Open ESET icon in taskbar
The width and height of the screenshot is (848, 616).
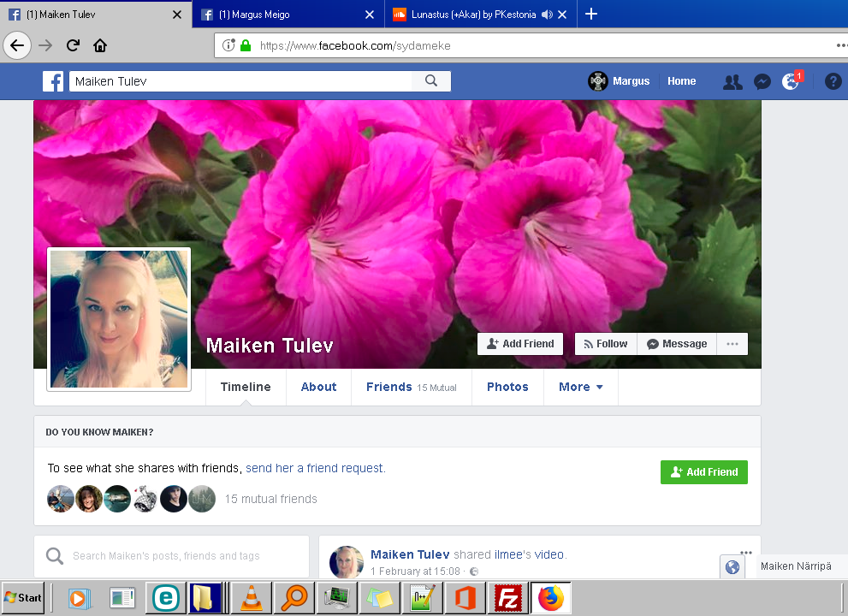tap(166, 598)
